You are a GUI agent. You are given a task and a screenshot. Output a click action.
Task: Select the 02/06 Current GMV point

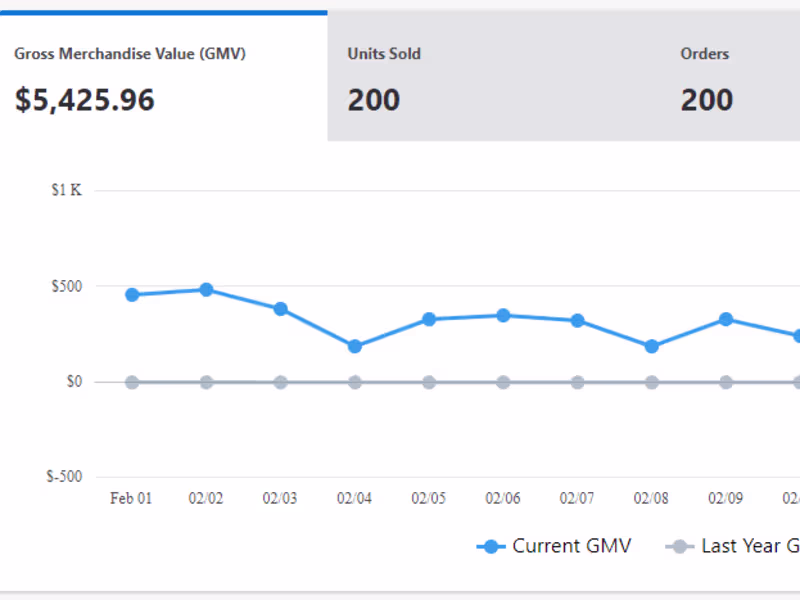pyautogui.click(x=503, y=315)
